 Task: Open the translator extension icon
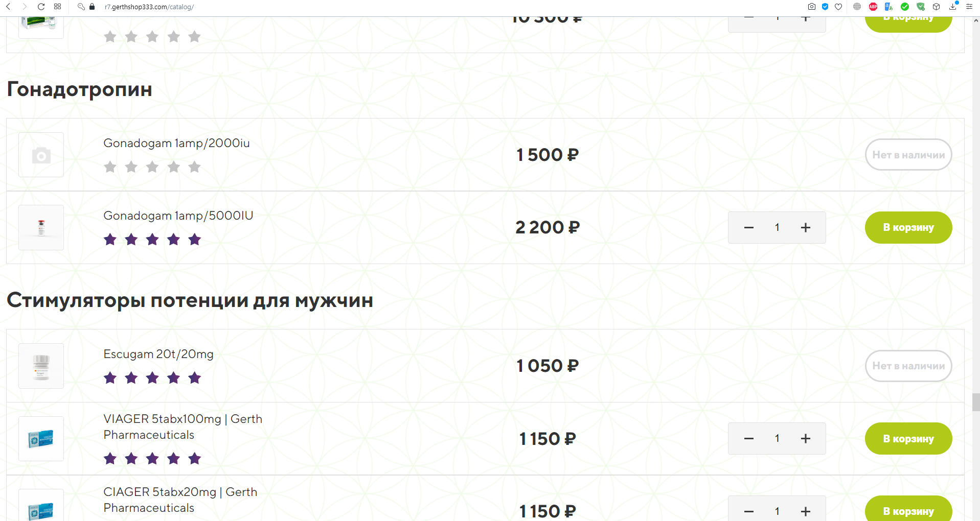887,7
